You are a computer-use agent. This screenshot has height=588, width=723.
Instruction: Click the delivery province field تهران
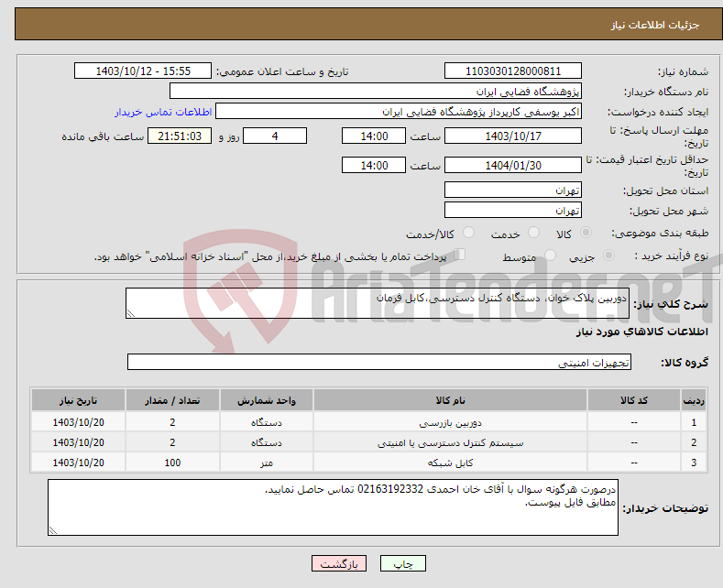[513, 190]
